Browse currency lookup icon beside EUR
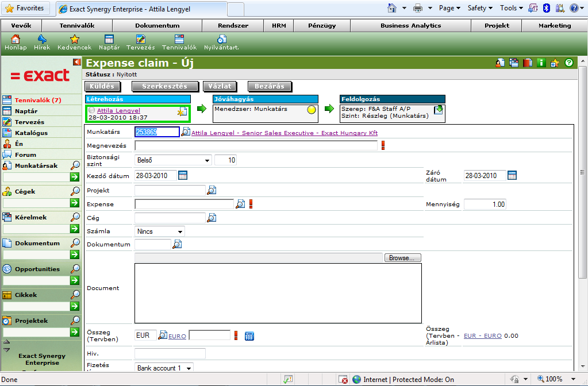The height and width of the screenshot is (386, 588). (x=162, y=335)
